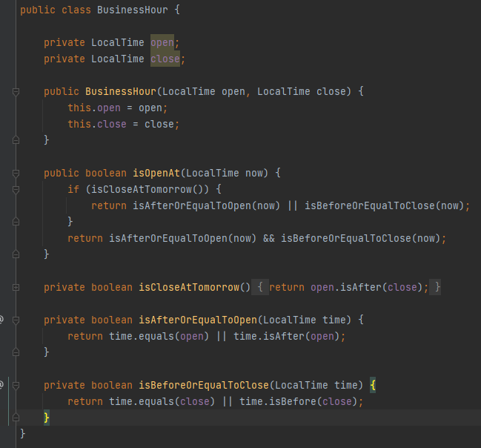Viewport: 481px width, 448px height.
Task: Click the fold-end marker of the if block
Action: click(x=16, y=221)
